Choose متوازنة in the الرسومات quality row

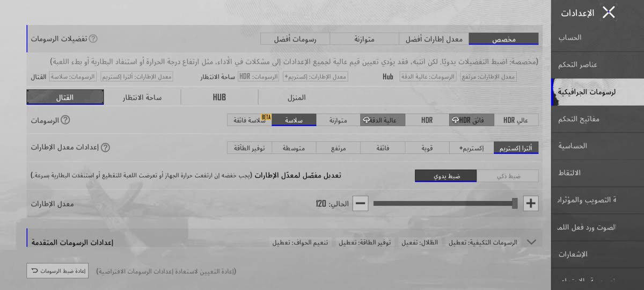[338, 120]
